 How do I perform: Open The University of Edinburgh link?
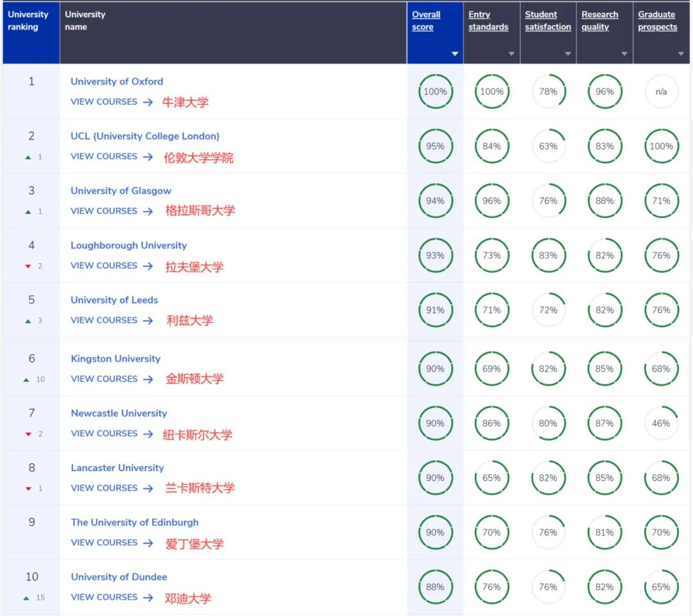[135, 522]
